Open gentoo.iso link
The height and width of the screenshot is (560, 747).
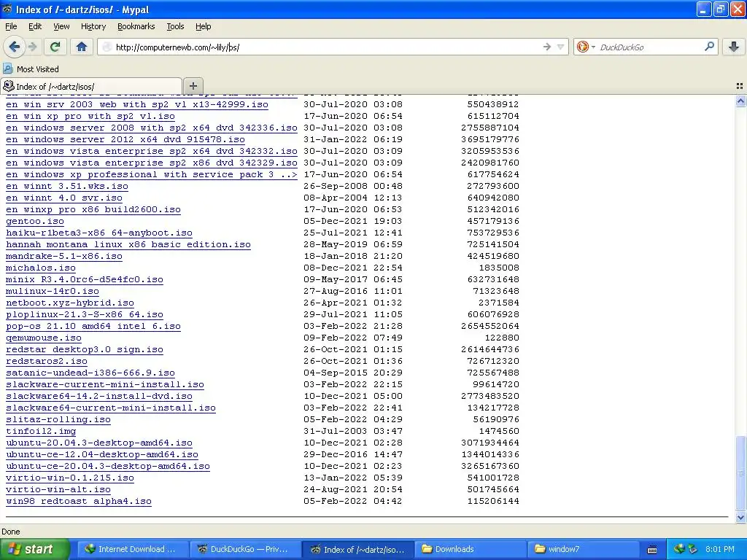35,221
